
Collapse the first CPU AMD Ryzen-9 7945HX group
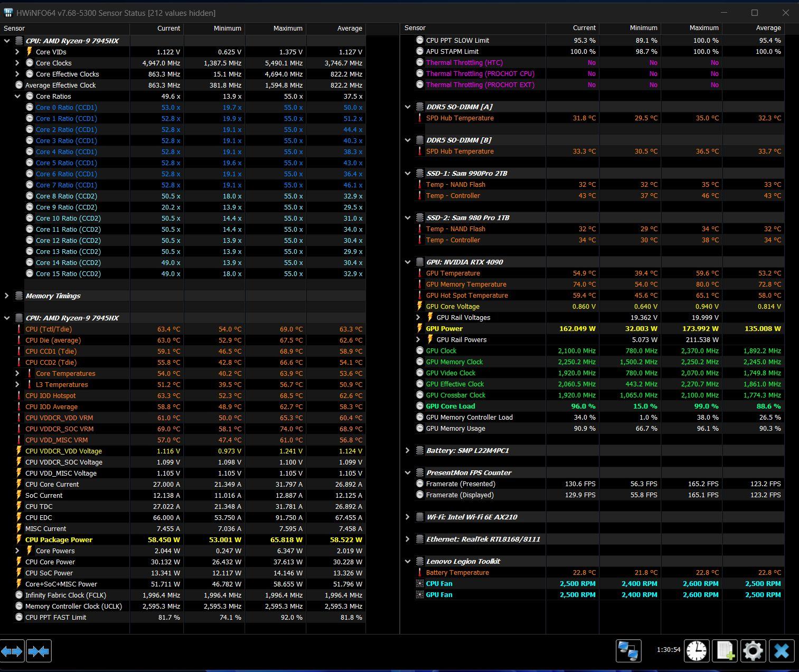click(7, 41)
